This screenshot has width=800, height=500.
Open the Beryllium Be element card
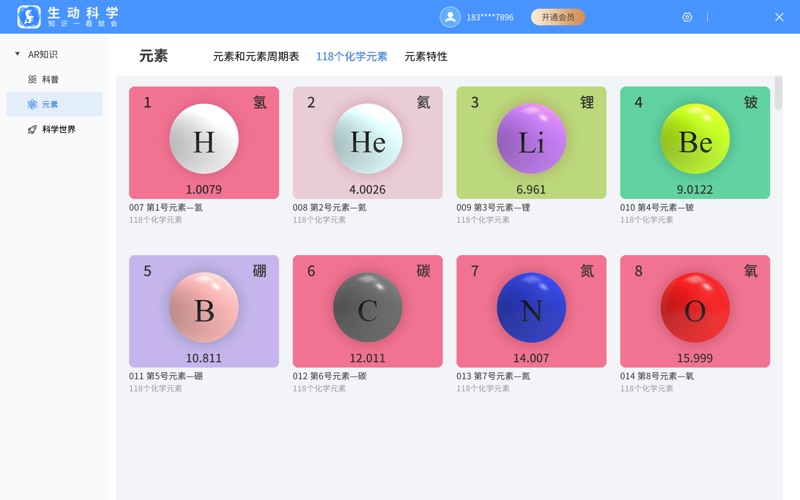tap(695, 142)
